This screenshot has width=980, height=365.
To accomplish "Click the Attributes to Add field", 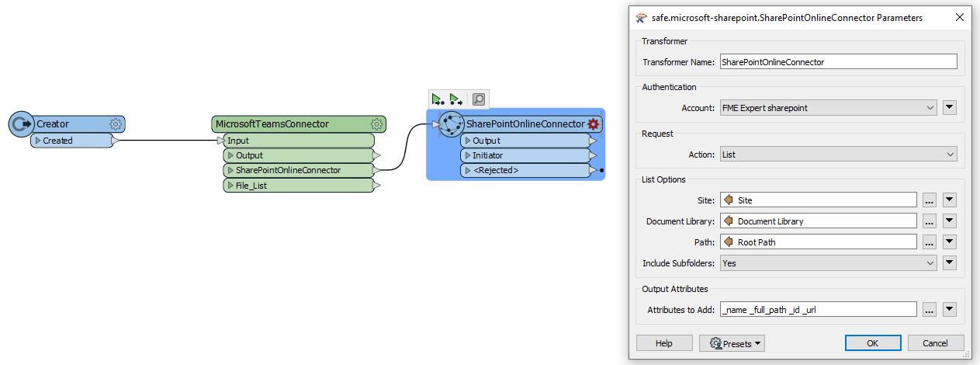I will [819, 310].
